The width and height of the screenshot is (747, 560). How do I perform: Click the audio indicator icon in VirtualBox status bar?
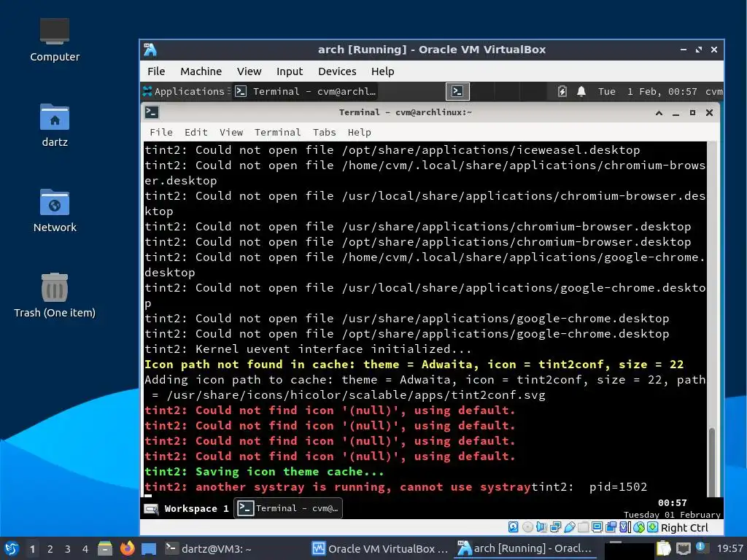tap(542, 527)
